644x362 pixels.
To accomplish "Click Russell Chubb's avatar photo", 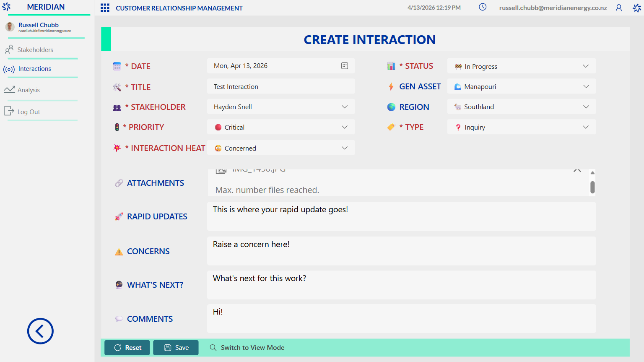I will tap(10, 27).
